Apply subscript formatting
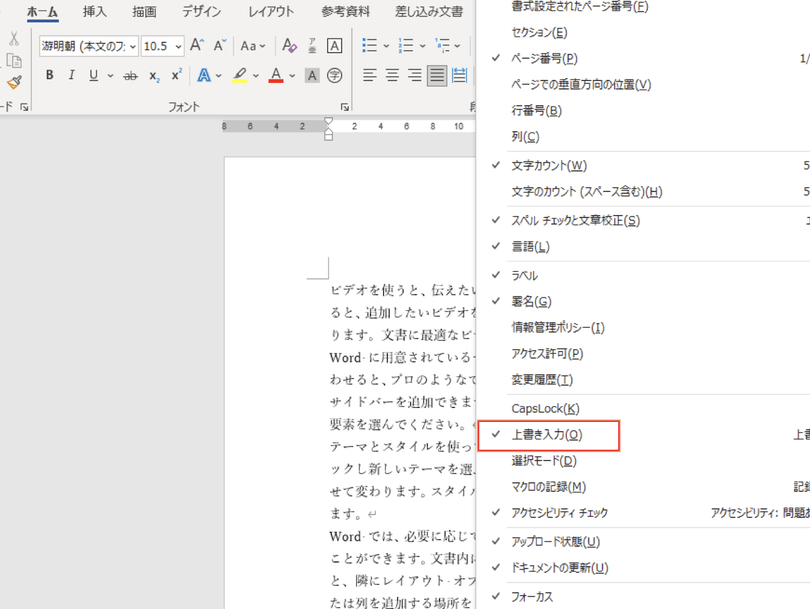 [154, 76]
